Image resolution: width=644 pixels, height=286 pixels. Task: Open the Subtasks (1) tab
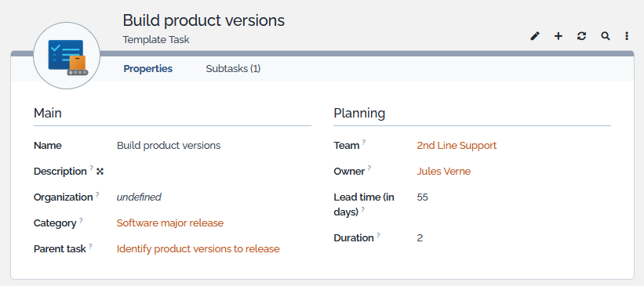[x=233, y=69]
